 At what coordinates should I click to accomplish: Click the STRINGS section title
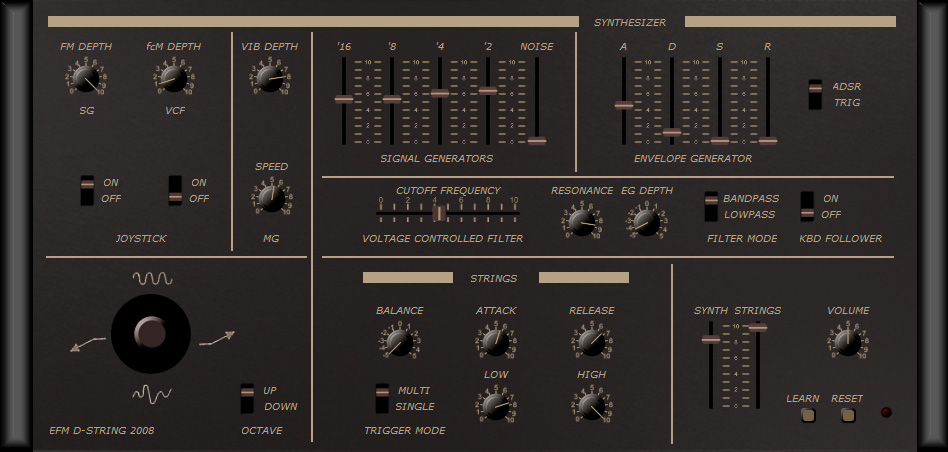pos(494,279)
